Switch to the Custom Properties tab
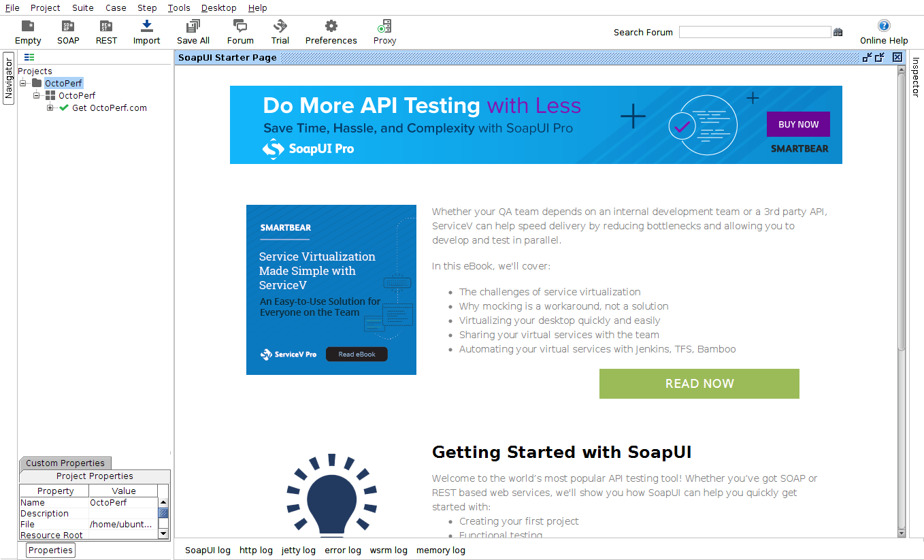 (65, 463)
